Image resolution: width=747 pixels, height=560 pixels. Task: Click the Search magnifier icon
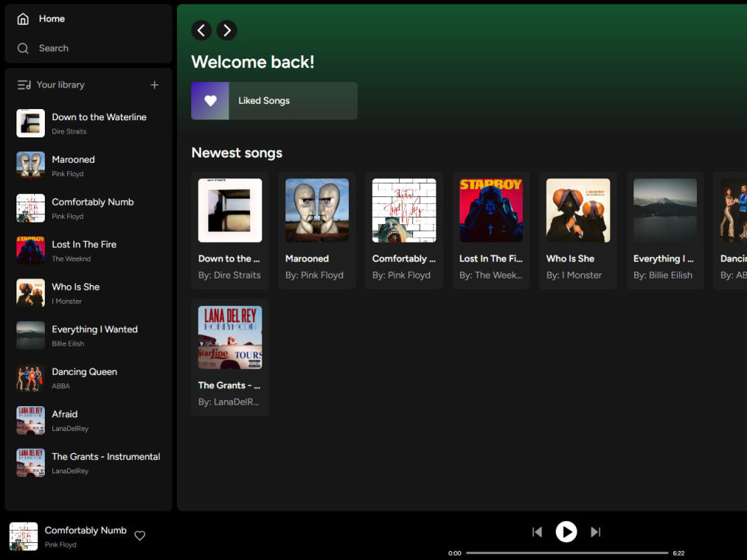(23, 49)
